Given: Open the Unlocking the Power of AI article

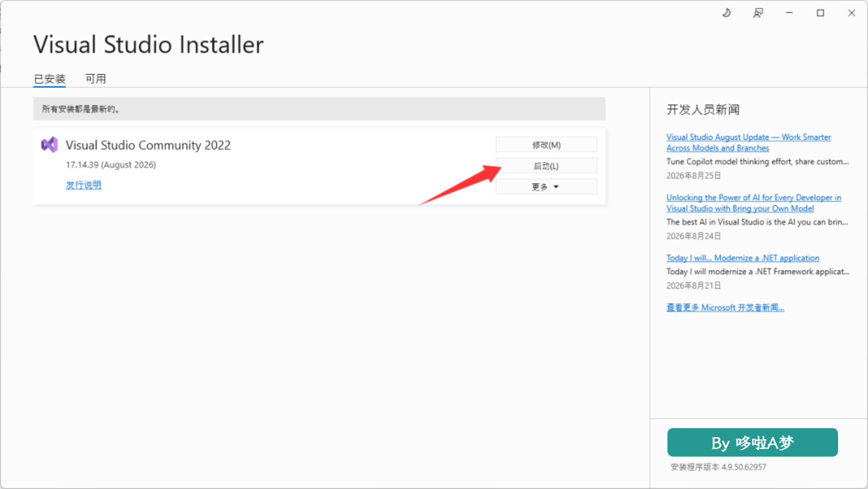Looking at the screenshot, I should pos(754,203).
